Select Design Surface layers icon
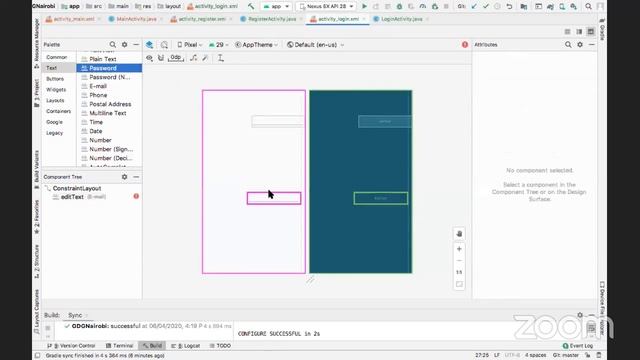 click(149, 45)
